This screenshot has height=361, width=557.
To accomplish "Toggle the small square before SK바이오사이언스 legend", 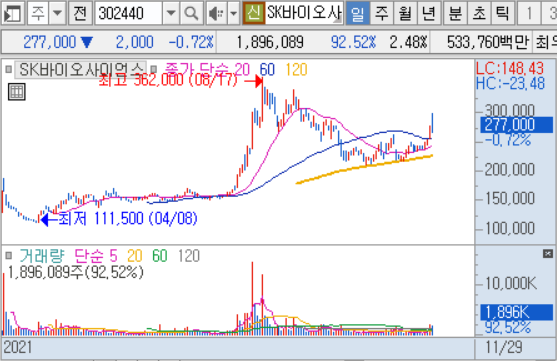I will point(9,69).
